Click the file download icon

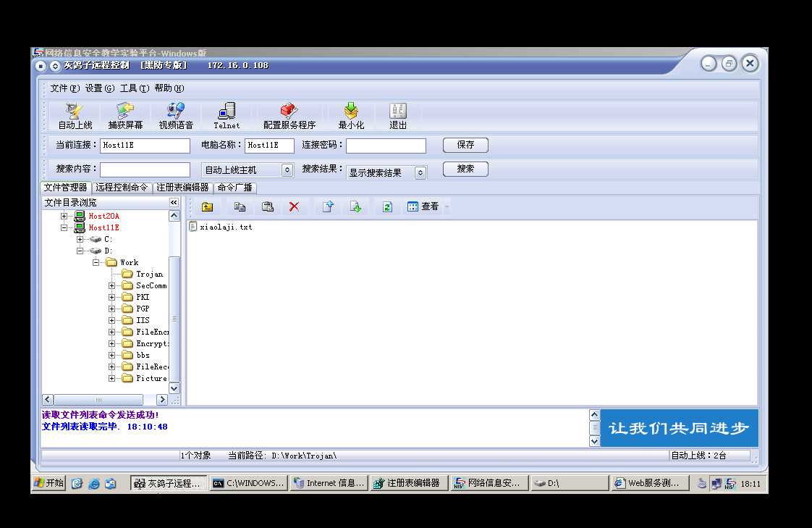(x=356, y=206)
